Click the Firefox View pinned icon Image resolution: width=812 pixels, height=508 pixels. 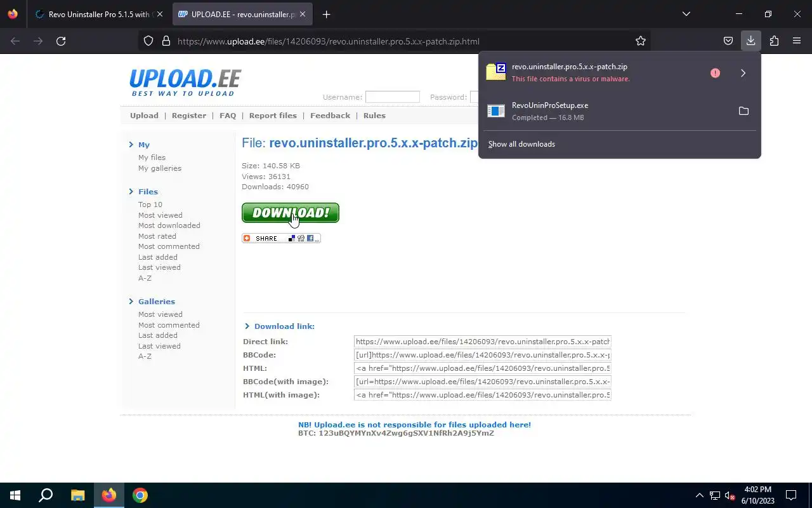pyautogui.click(x=13, y=14)
